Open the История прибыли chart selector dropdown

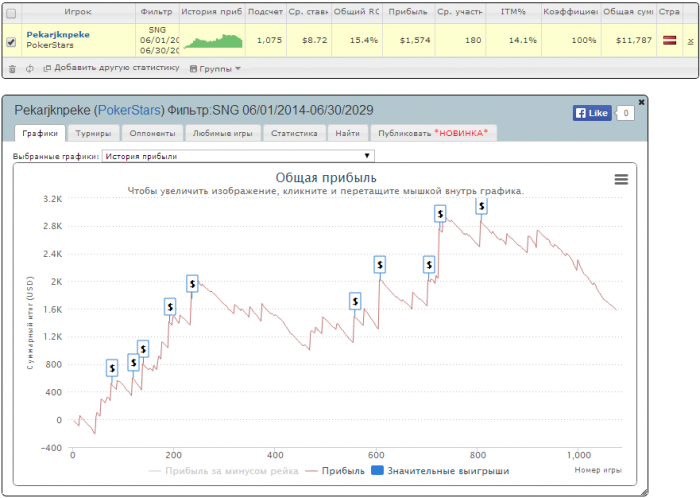[238, 156]
